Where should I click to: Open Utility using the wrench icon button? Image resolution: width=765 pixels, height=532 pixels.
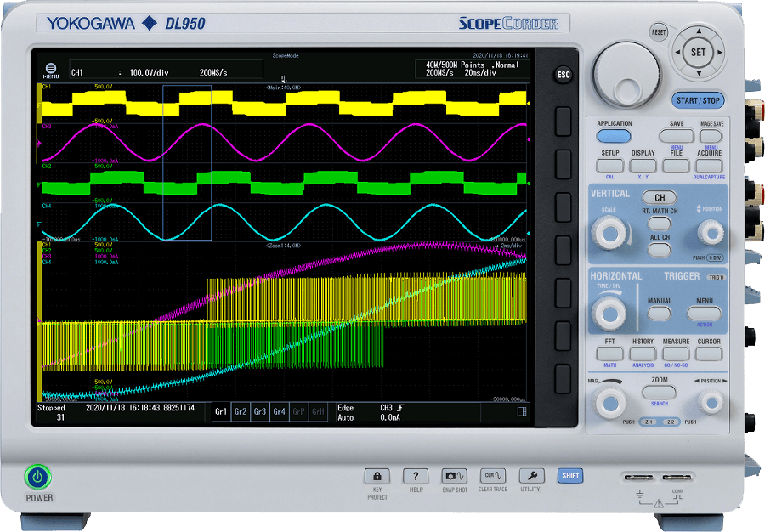(531, 477)
